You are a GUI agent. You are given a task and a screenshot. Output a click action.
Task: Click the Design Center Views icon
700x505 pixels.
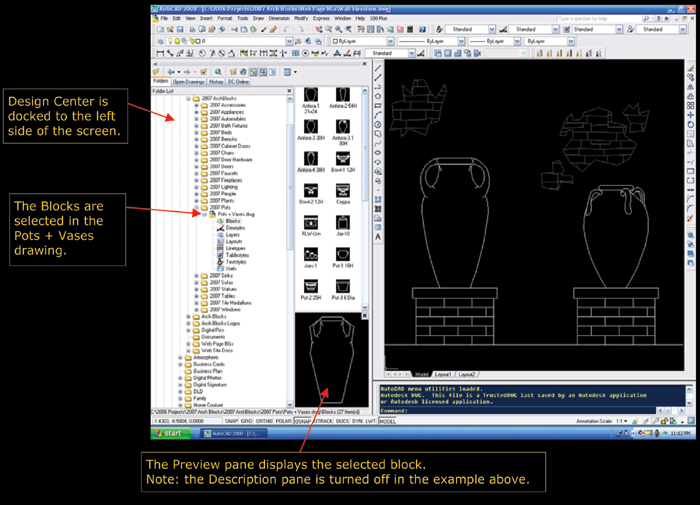coord(287,71)
